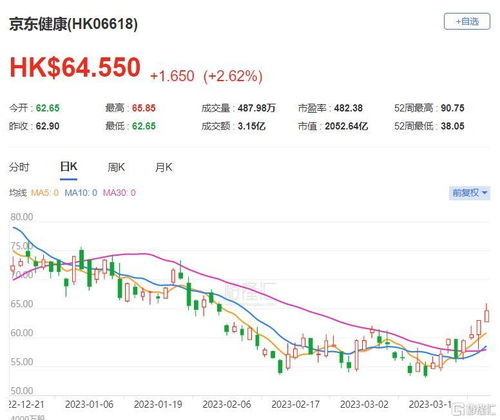Click today's open value 62.65 next to 今开
500x420 pixels.
pyautogui.click(x=48, y=108)
